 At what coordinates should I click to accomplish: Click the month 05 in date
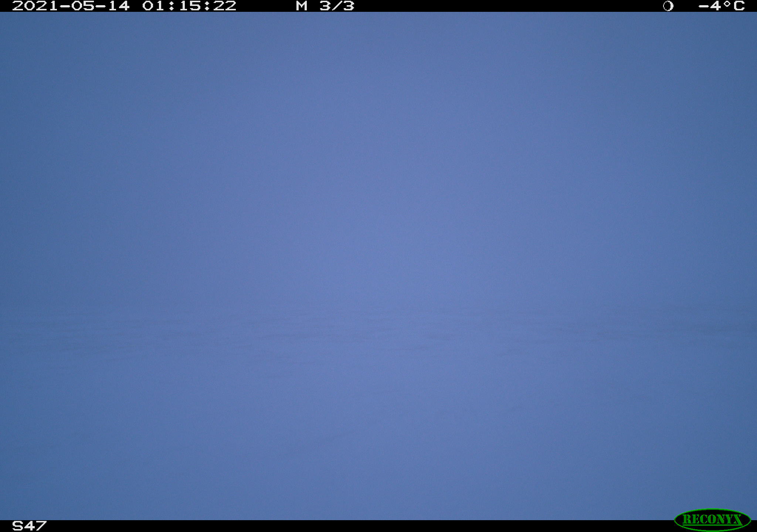(82, 6)
